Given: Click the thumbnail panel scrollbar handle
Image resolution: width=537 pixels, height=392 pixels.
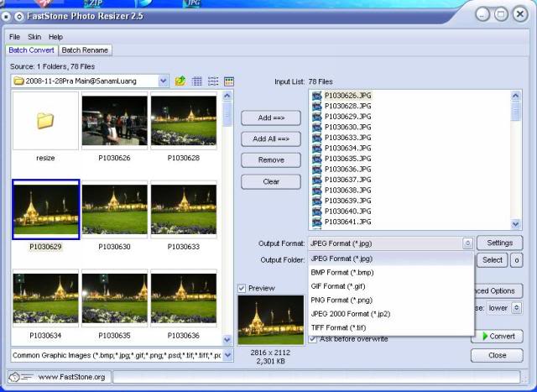Looking at the screenshot, I should 227,113.
